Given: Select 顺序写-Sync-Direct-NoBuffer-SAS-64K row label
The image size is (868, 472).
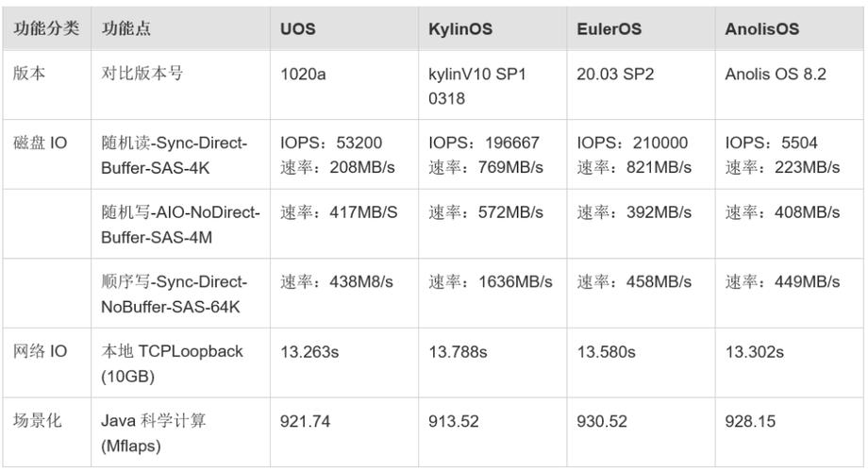Looking at the screenshot, I should (180, 293).
